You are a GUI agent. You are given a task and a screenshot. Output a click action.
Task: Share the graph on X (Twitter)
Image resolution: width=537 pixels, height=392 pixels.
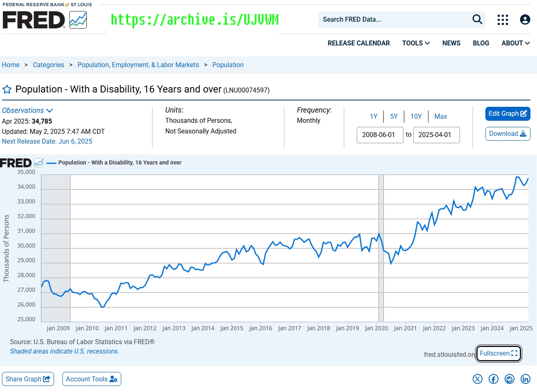tap(478, 379)
